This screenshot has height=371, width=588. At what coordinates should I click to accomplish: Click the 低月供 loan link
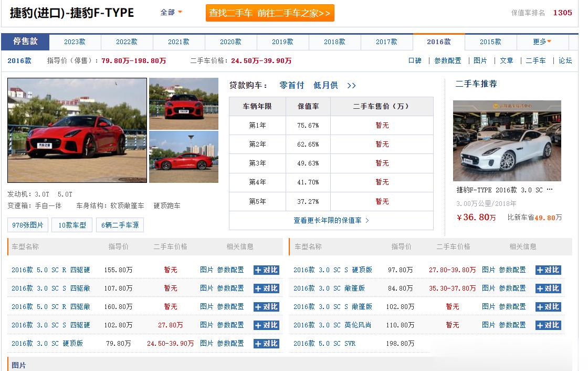(x=325, y=85)
